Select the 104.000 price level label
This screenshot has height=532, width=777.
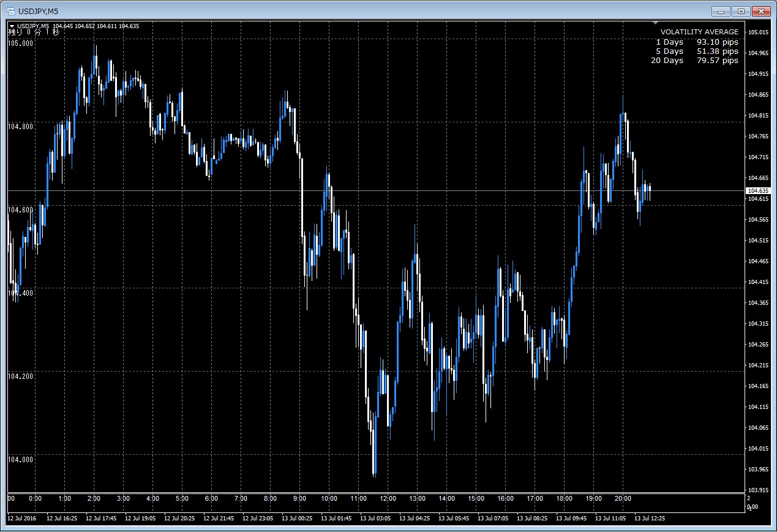[x=20, y=459]
